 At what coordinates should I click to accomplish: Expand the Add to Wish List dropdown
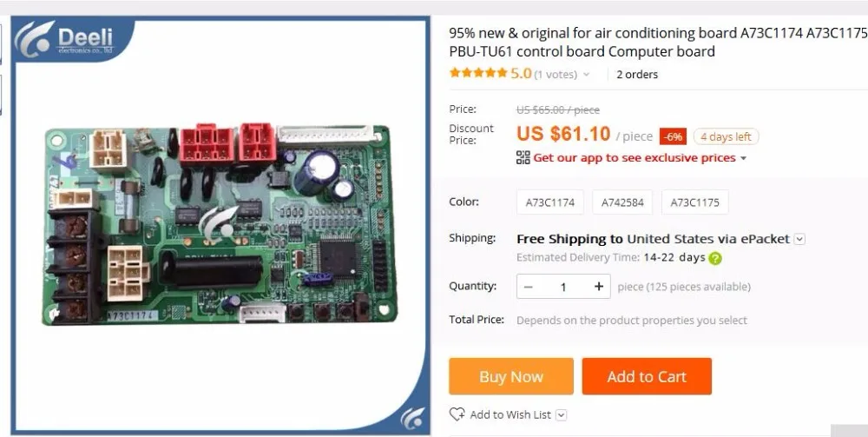pyautogui.click(x=562, y=414)
